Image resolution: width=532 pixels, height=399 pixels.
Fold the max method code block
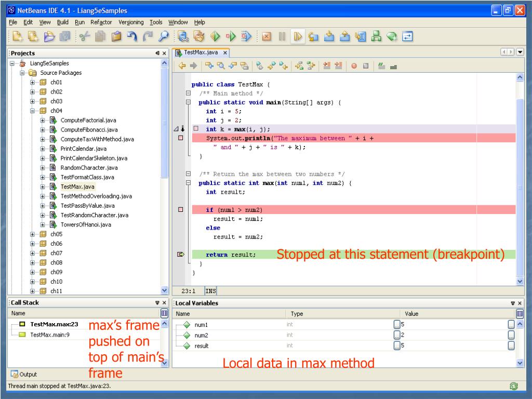coord(188,183)
